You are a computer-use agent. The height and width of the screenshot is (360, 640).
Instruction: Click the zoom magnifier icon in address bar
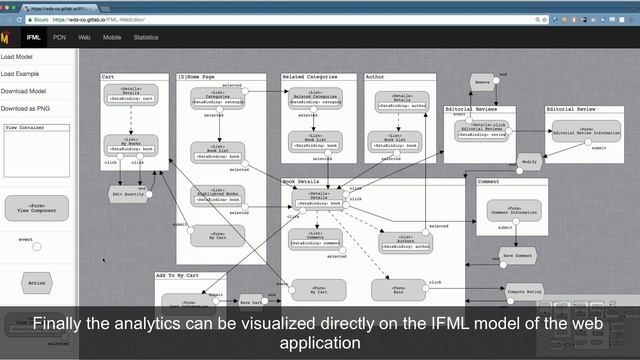click(x=538, y=20)
